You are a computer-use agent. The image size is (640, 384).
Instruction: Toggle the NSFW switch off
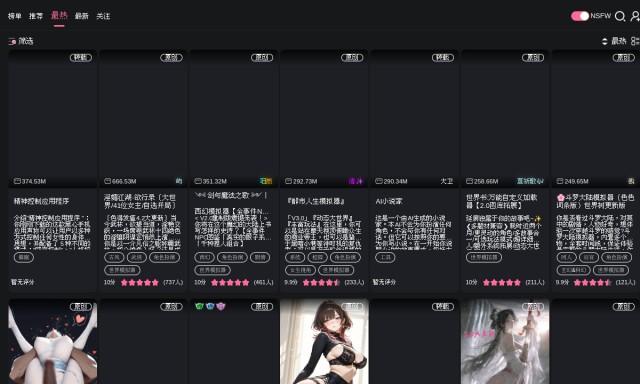point(580,16)
